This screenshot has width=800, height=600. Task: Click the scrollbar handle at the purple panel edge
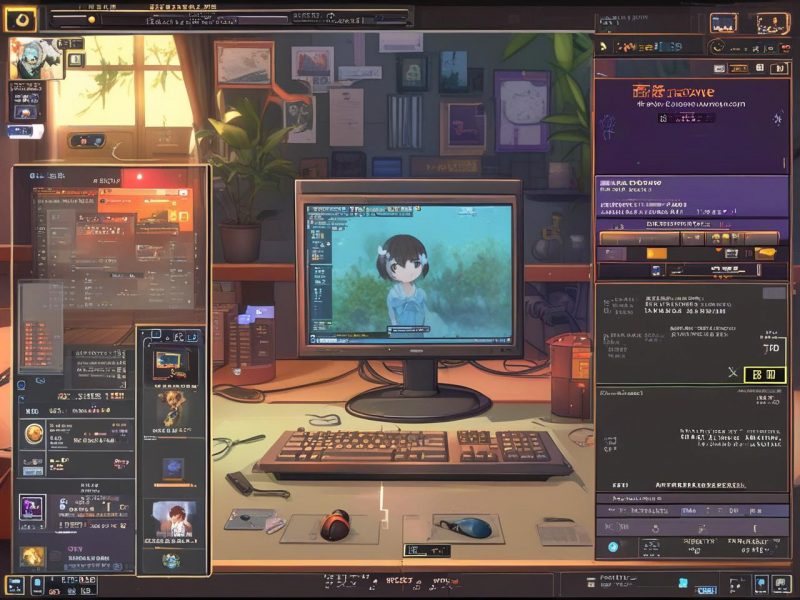(x=784, y=163)
